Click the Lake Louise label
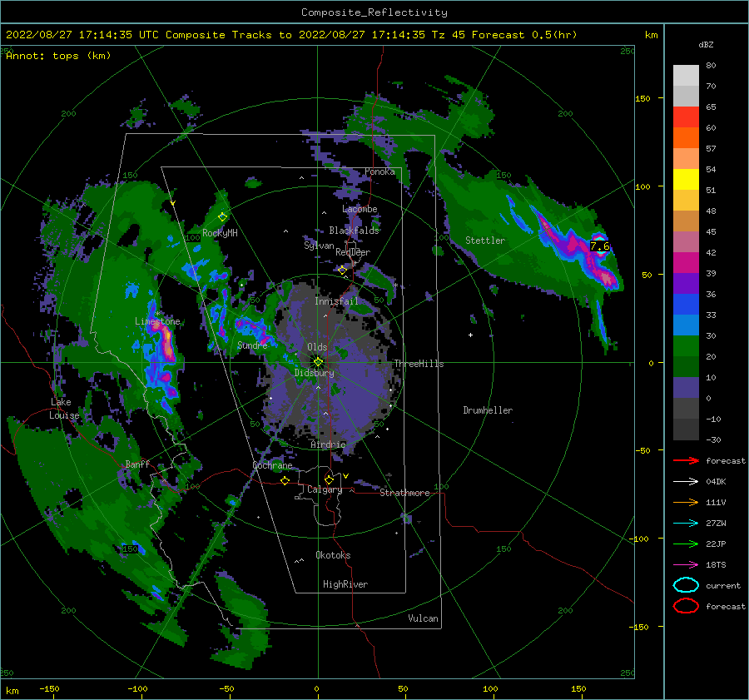 coord(64,409)
